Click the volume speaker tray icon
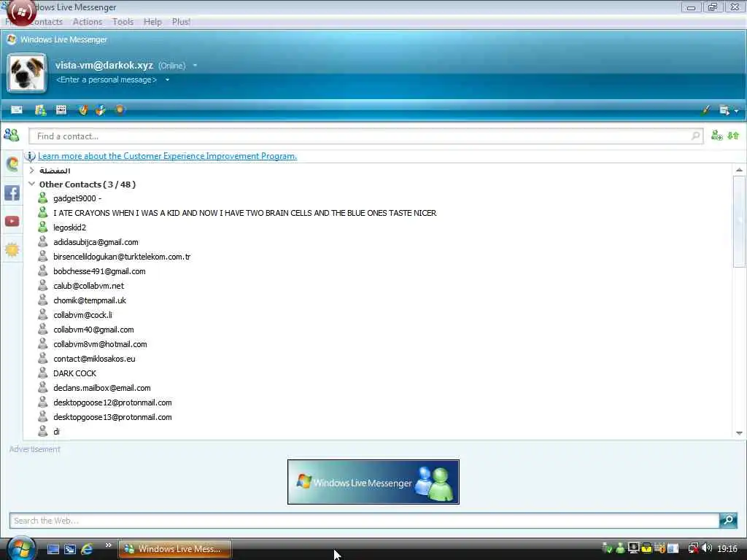This screenshot has width=747, height=560. click(707, 548)
